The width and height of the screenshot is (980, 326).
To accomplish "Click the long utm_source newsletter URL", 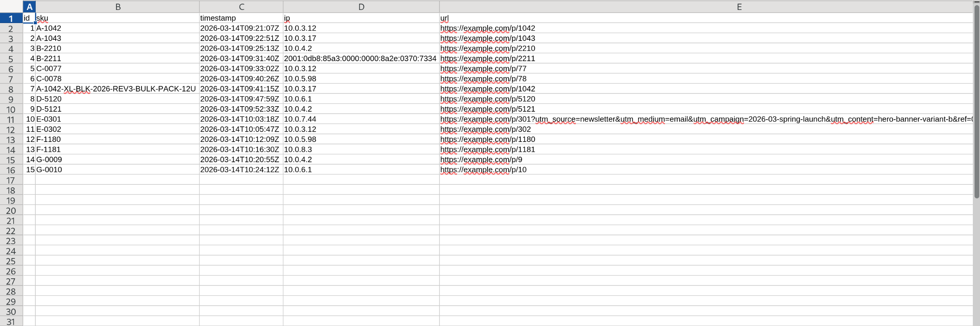I will (x=706, y=119).
